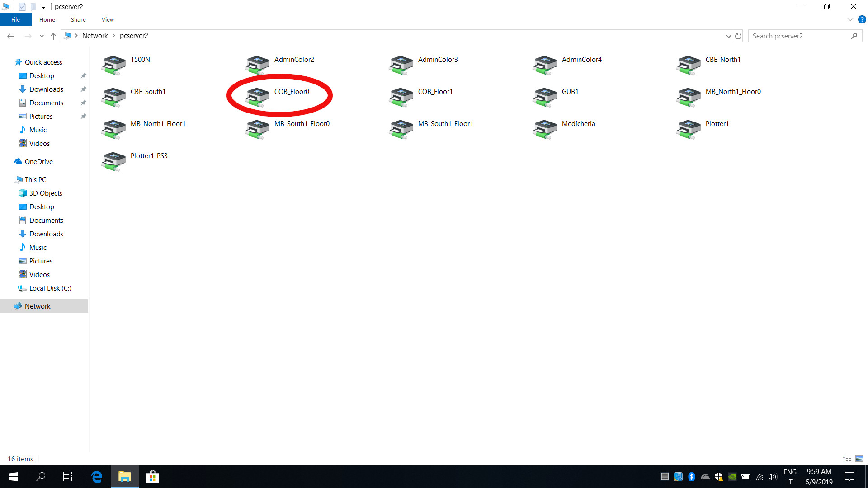Select the AdminColor4 printer icon
868x488 pixels.
545,65
